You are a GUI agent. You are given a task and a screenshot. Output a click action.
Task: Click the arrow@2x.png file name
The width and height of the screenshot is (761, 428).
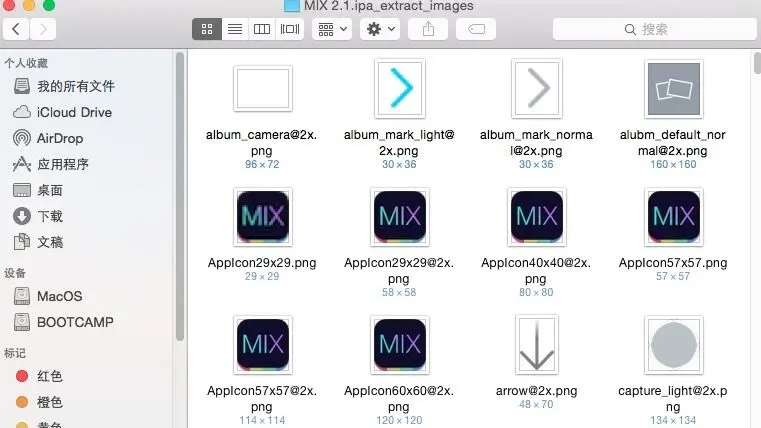(536, 391)
